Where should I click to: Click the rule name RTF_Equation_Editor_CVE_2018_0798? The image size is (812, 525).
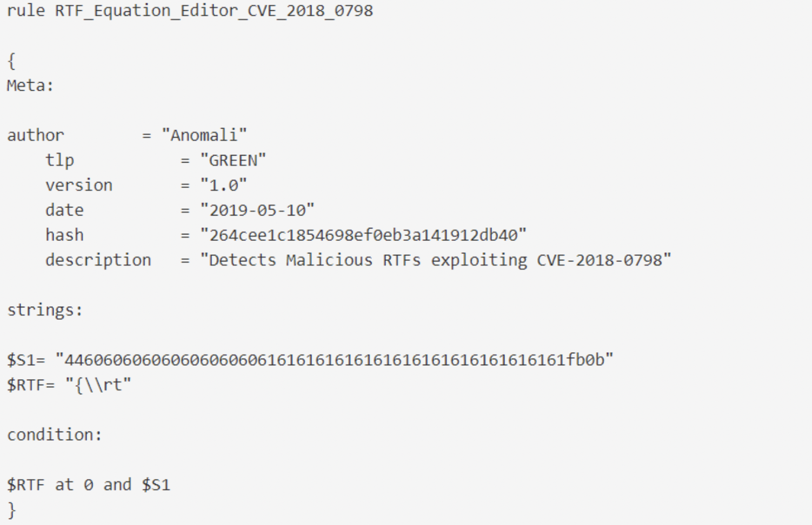click(214, 11)
